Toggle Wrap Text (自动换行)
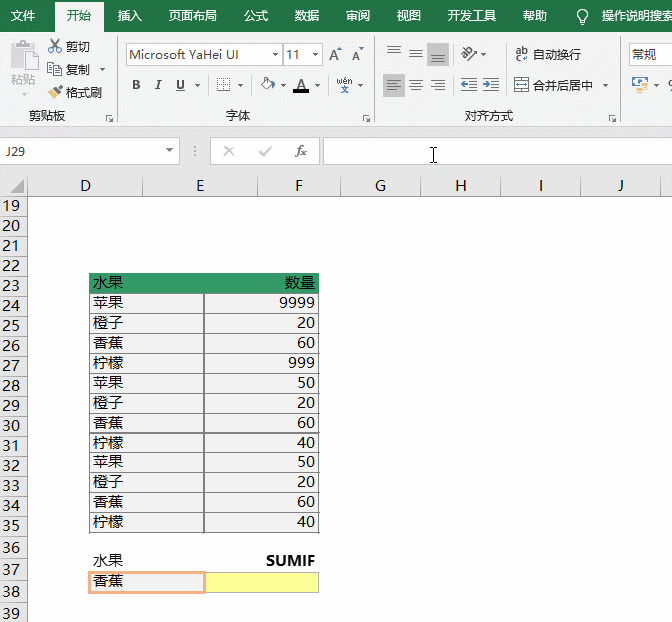This screenshot has height=622, width=672. (547, 54)
